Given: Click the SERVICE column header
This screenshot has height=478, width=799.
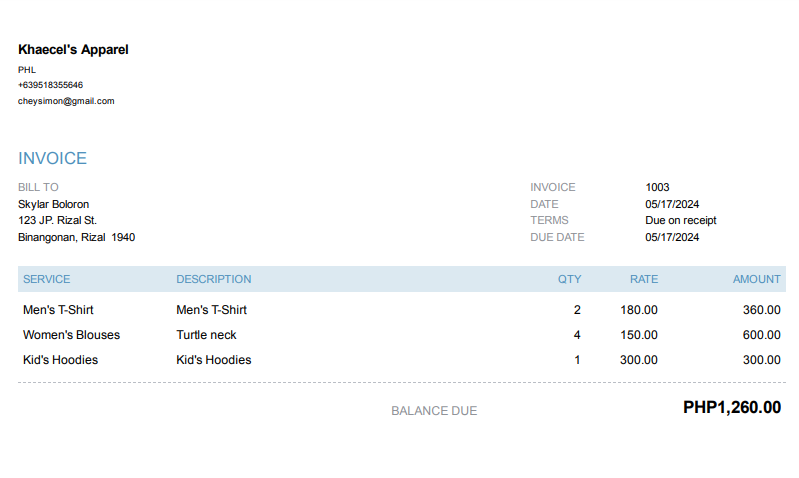Looking at the screenshot, I should point(46,279).
